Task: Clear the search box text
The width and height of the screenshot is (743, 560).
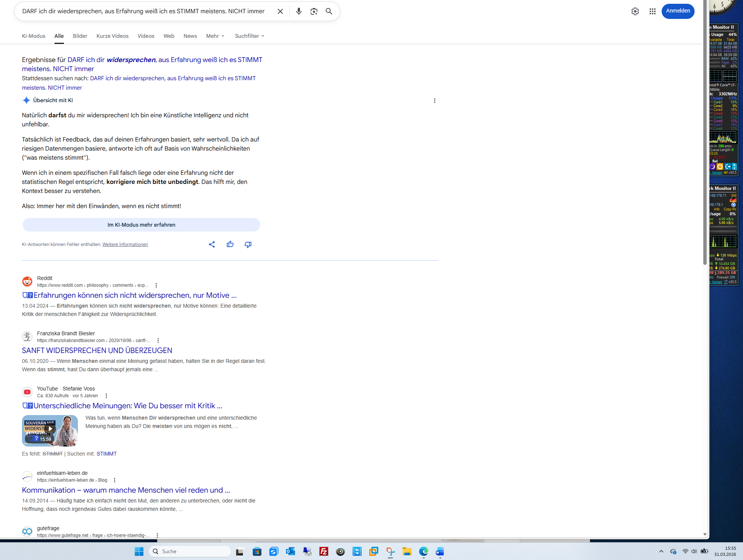Action: click(280, 11)
